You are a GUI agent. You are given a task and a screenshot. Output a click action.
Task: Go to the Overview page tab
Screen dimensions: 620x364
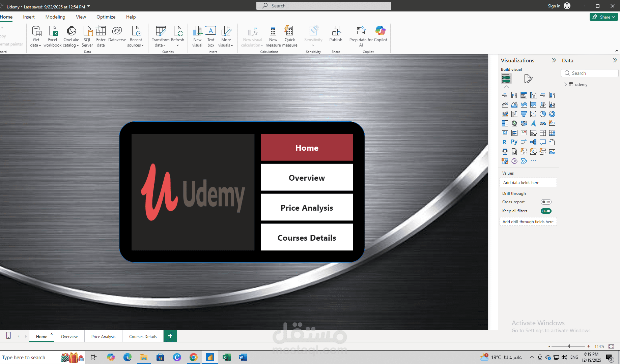coord(69,336)
